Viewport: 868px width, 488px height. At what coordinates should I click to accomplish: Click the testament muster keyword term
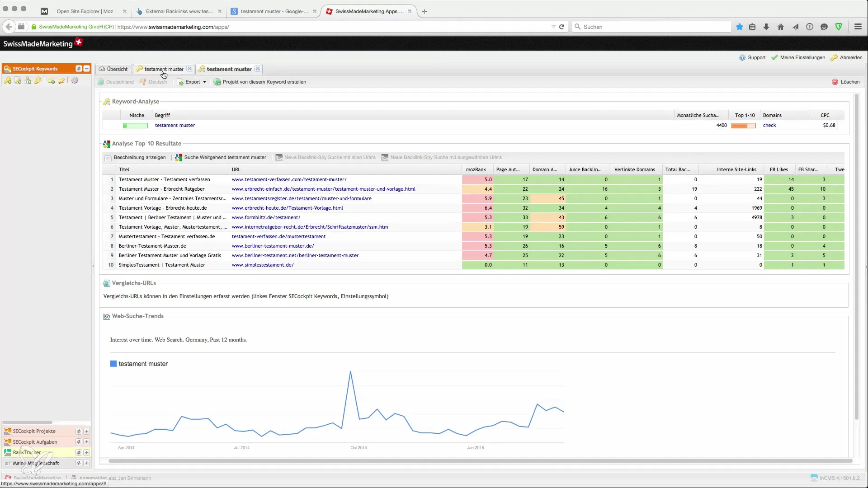[175, 125]
